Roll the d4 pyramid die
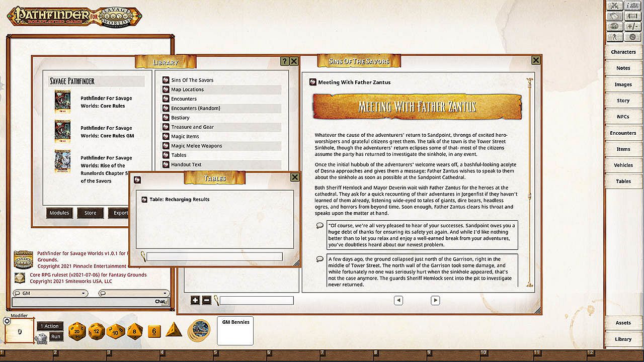Screen dimensions: 644x362 [x=174, y=330]
